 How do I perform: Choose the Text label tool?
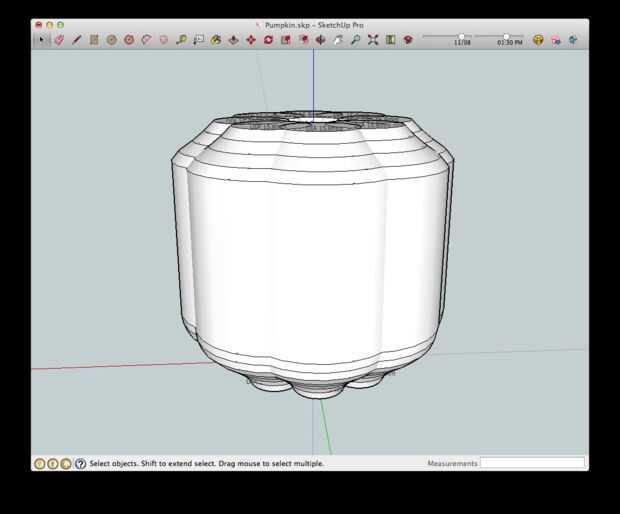click(x=198, y=40)
